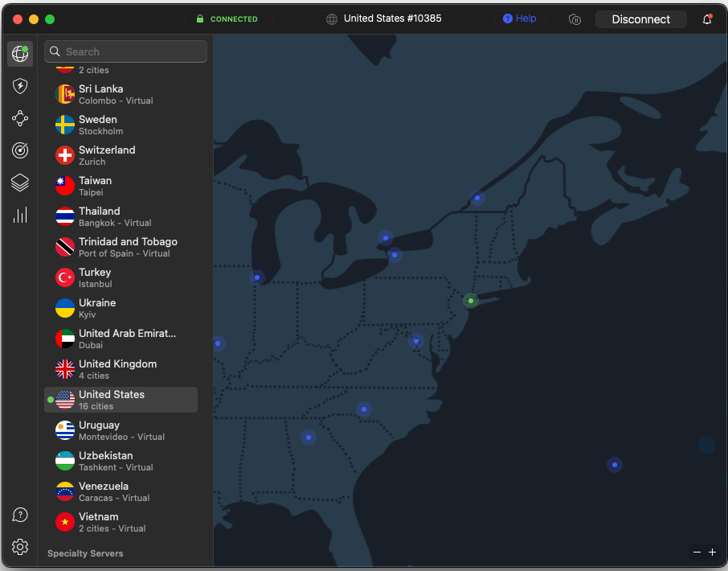Click the Switzerland flag icon

pos(65,155)
